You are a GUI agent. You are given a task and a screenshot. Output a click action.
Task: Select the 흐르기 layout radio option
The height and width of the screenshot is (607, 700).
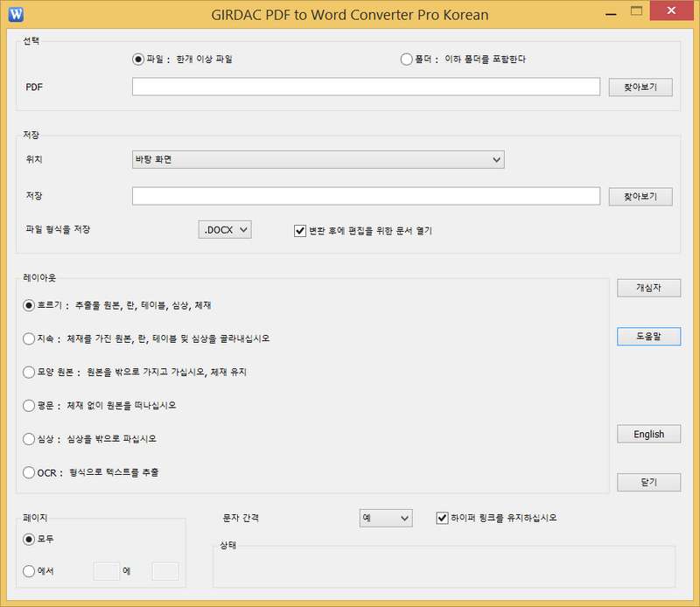click(x=29, y=305)
